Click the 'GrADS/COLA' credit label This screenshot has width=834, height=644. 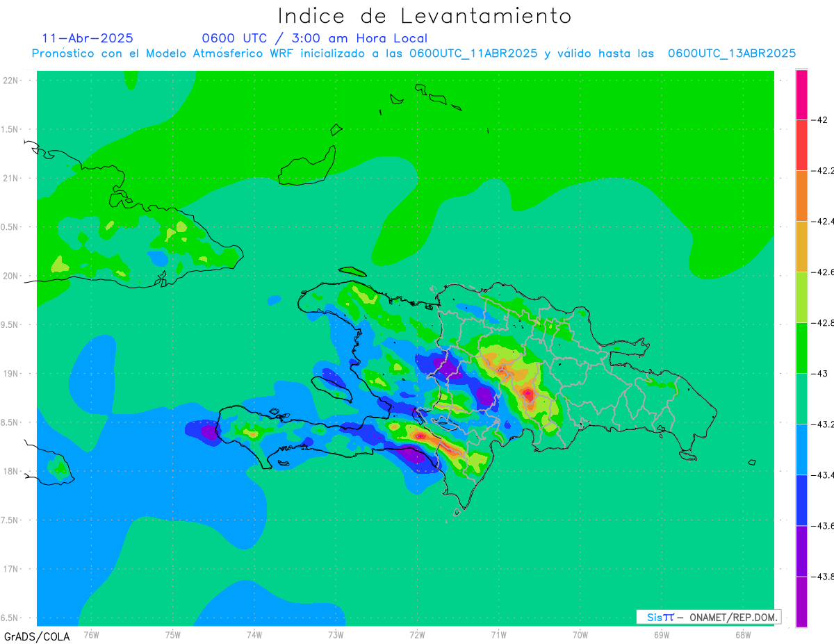click(x=37, y=636)
